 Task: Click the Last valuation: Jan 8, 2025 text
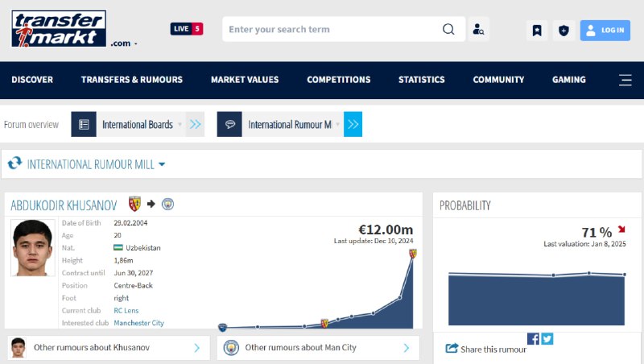585,244
